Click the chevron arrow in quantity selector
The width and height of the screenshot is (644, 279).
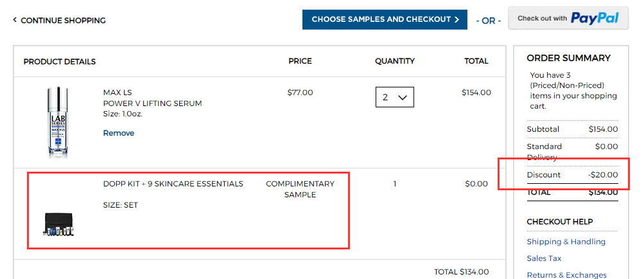tap(403, 98)
